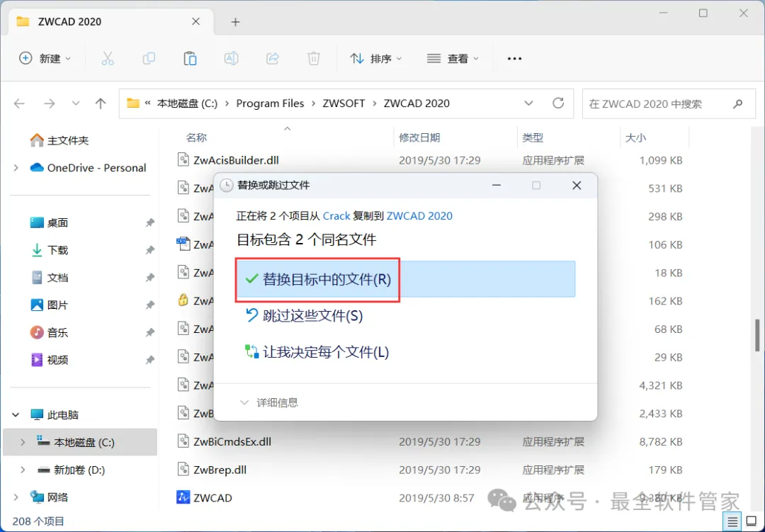This screenshot has height=532, width=765.
Task: Open 视频 in navigation pane
Action: [49, 360]
